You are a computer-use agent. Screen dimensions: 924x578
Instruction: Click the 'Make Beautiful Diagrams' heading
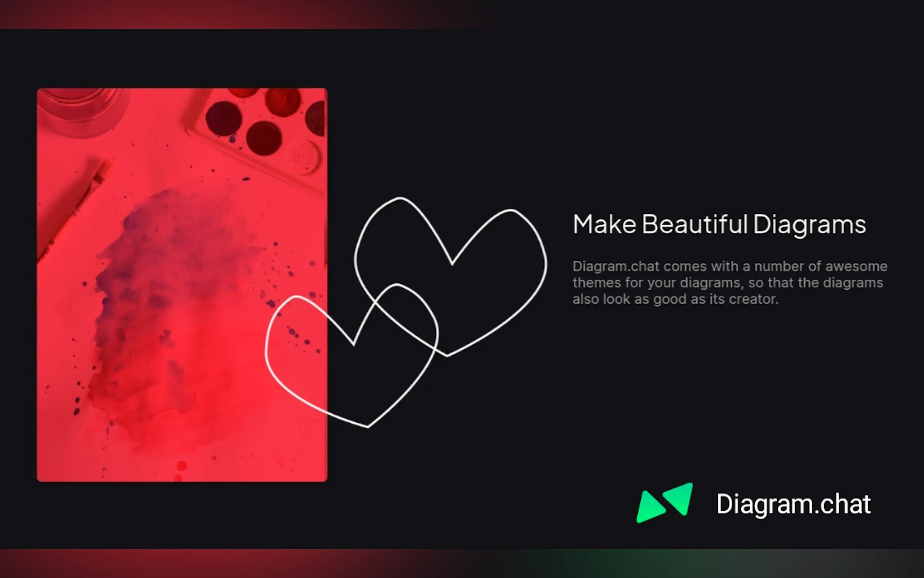point(719,225)
